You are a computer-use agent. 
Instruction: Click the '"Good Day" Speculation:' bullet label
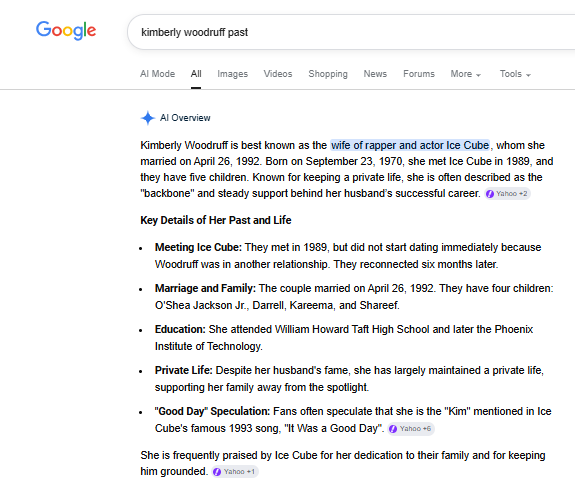(212, 412)
